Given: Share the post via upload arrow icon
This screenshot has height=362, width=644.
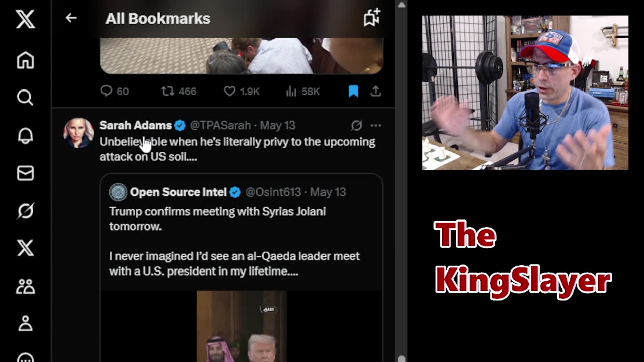Looking at the screenshot, I should point(375,91).
